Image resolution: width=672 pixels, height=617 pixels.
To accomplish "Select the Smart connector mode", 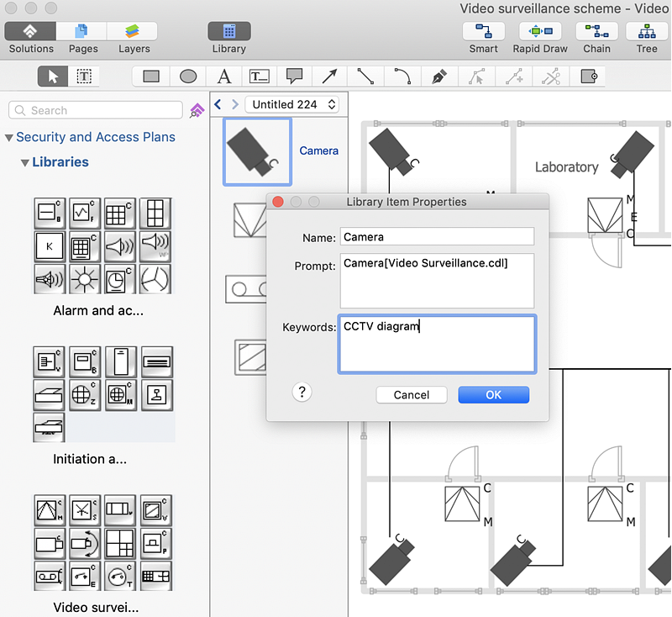I will (x=484, y=32).
